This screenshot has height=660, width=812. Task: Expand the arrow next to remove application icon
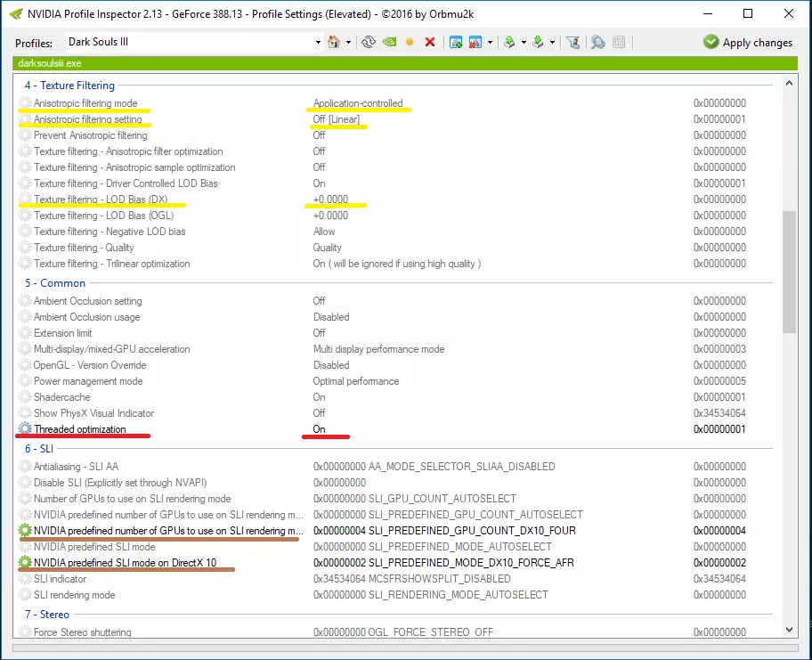click(x=490, y=42)
